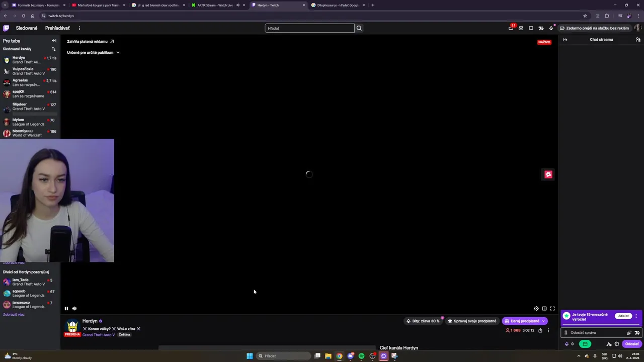
Task: Click Bity: zľava 30 % button
Action: pyautogui.click(x=423, y=321)
